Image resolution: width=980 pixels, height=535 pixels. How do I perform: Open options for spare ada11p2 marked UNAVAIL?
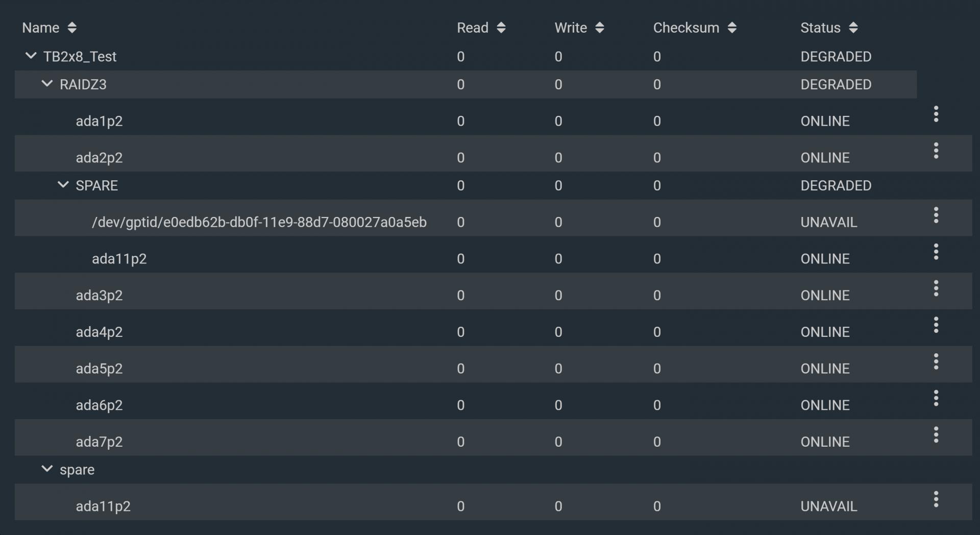pos(936,499)
